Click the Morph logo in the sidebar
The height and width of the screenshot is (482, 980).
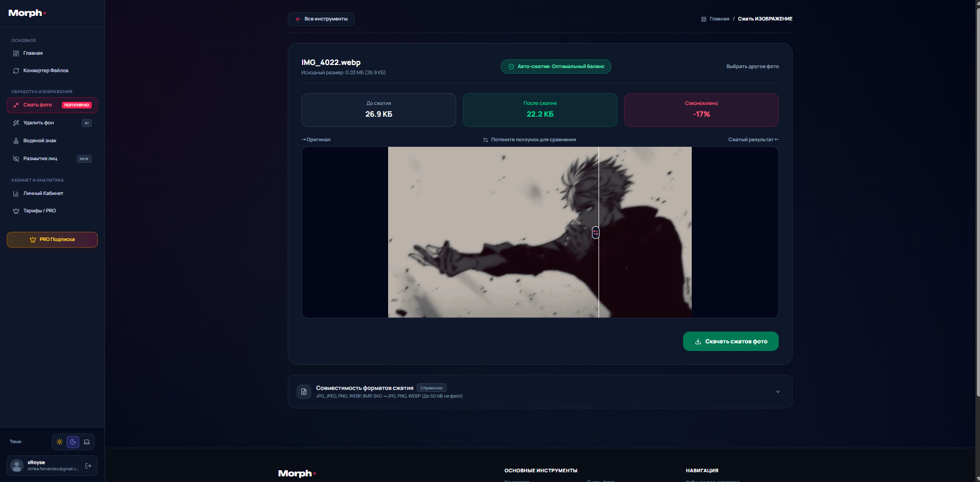pos(27,13)
